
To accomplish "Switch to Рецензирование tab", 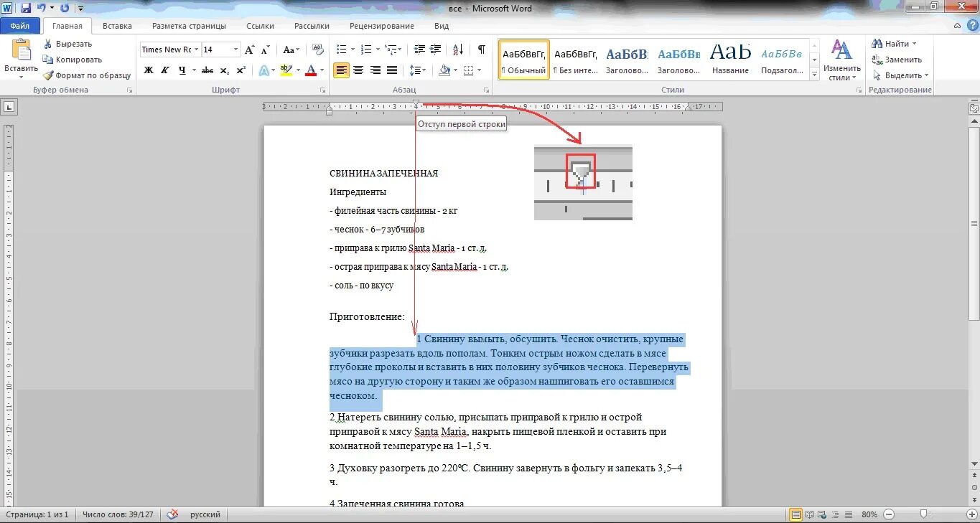I will [381, 26].
